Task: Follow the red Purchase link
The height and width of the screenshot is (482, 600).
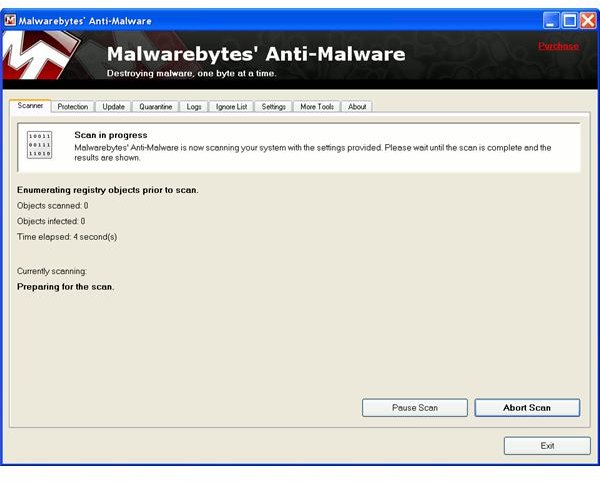Action: point(558,46)
